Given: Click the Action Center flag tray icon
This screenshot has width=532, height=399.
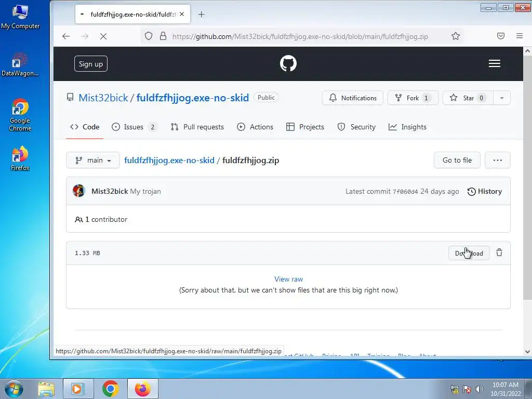Looking at the screenshot, I should (467, 389).
